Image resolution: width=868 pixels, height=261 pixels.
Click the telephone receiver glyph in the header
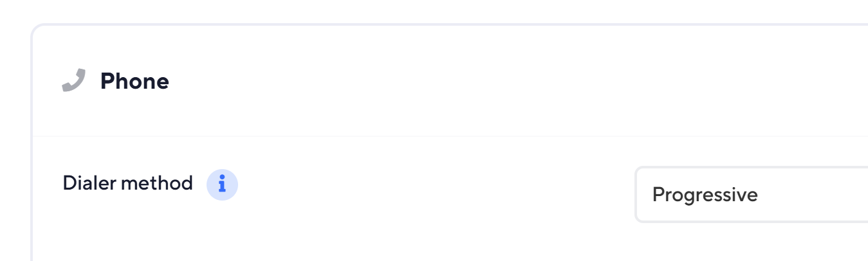click(74, 82)
